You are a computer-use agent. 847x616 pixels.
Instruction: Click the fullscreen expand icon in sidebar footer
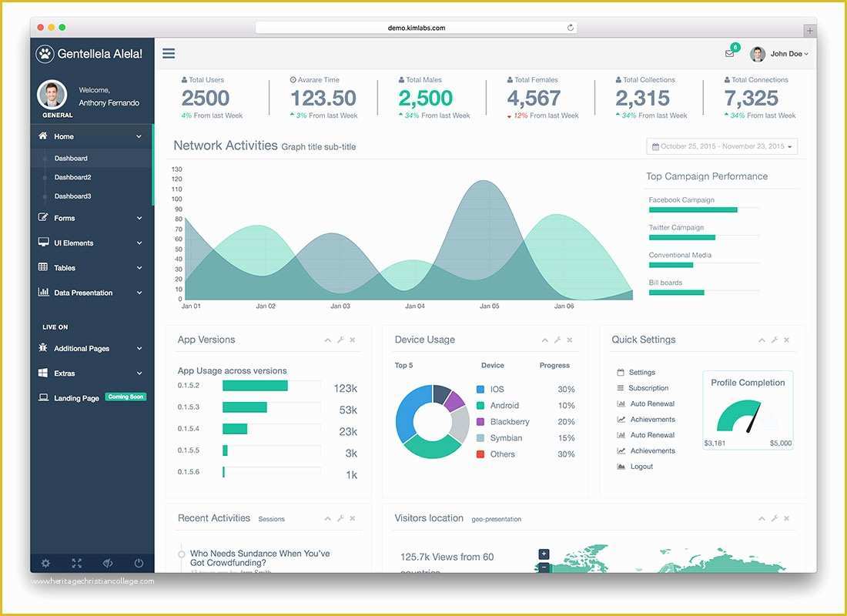(77, 563)
